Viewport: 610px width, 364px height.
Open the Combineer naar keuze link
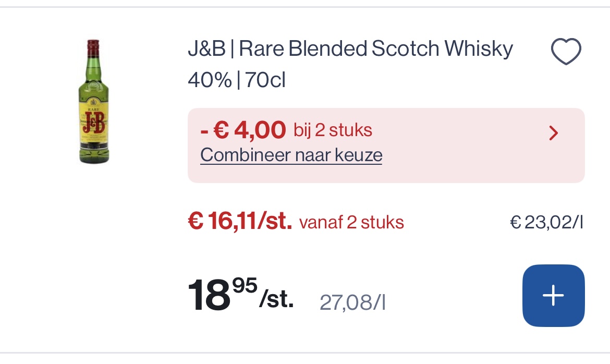click(x=291, y=155)
